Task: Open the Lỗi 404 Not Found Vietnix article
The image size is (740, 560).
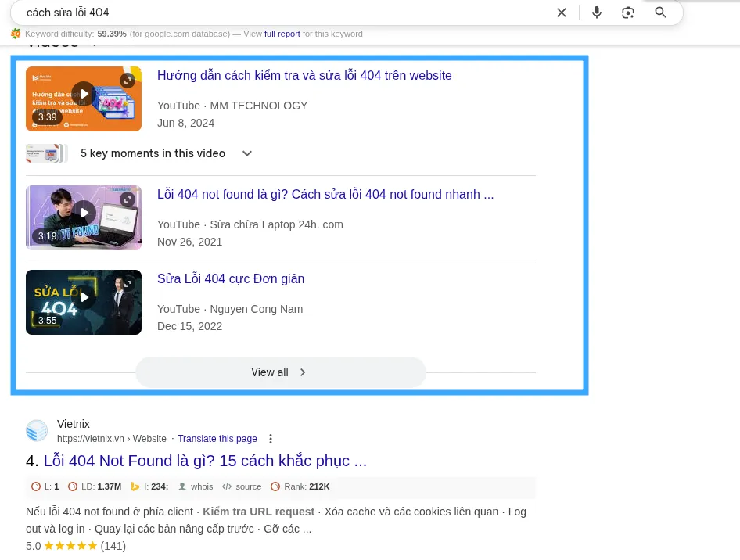Action: pos(205,461)
